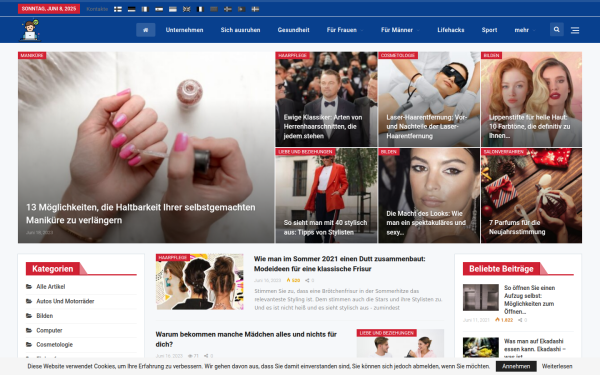
Task: Go to the Gesundheit section
Action: (x=293, y=30)
